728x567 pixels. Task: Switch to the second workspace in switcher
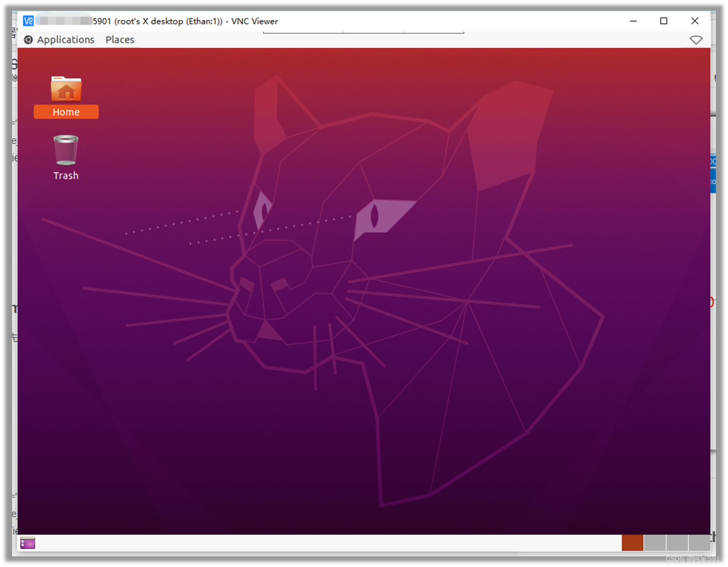click(x=655, y=543)
